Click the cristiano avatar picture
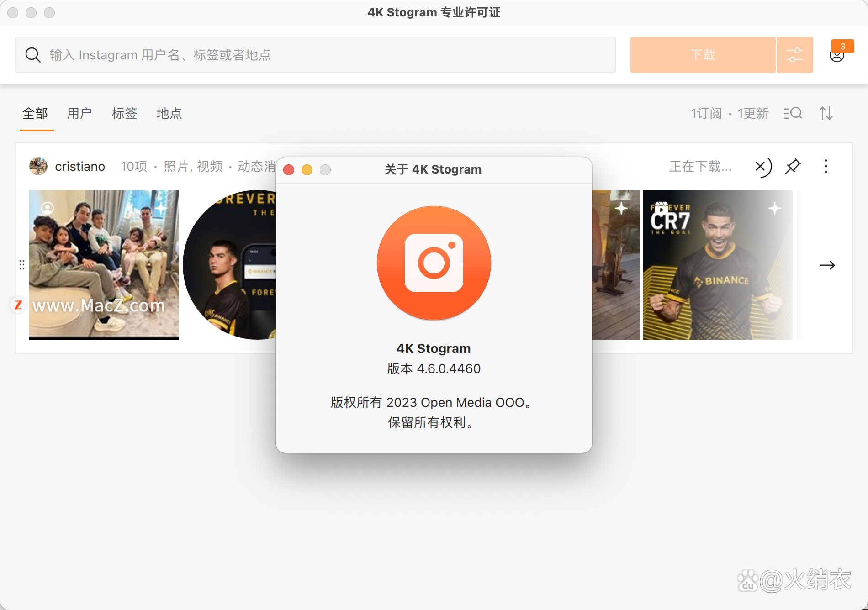This screenshot has width=868, height=610. [x=38, y=166]
